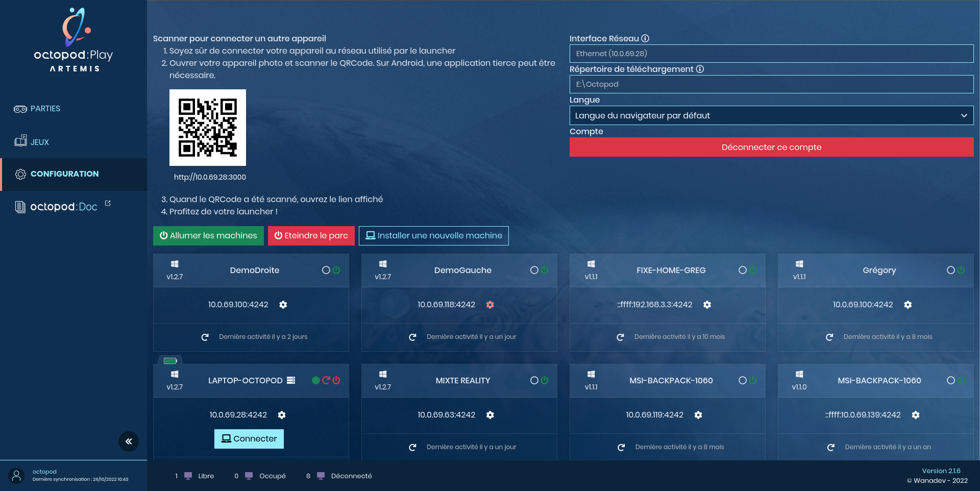This screenshot has width=980, height=491.
Task: Refresh DemoDroite last activity
Action: pyautogui.click(x=205, y=337)
